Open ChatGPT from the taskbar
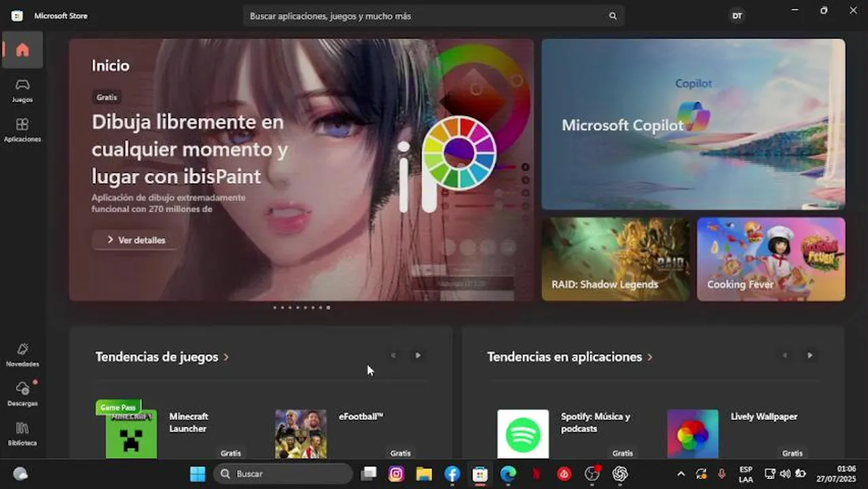The height and width of the screenshot is (489, 868). [x=619, y=473]
